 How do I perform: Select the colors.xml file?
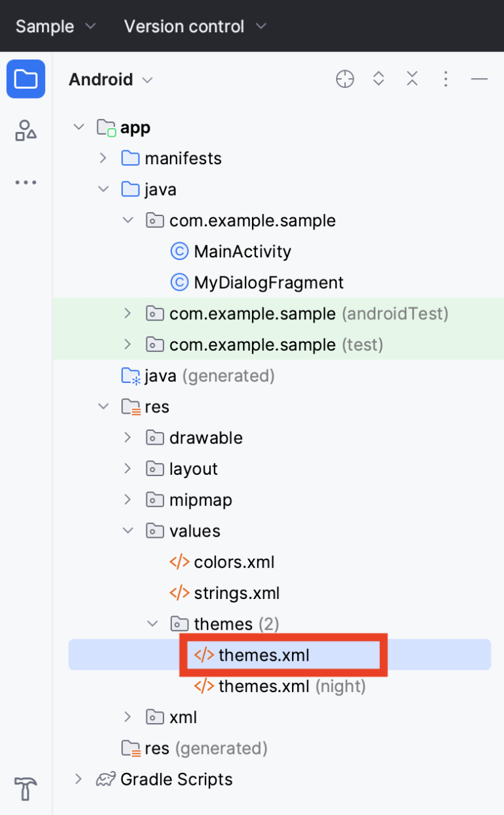[234, 562]
